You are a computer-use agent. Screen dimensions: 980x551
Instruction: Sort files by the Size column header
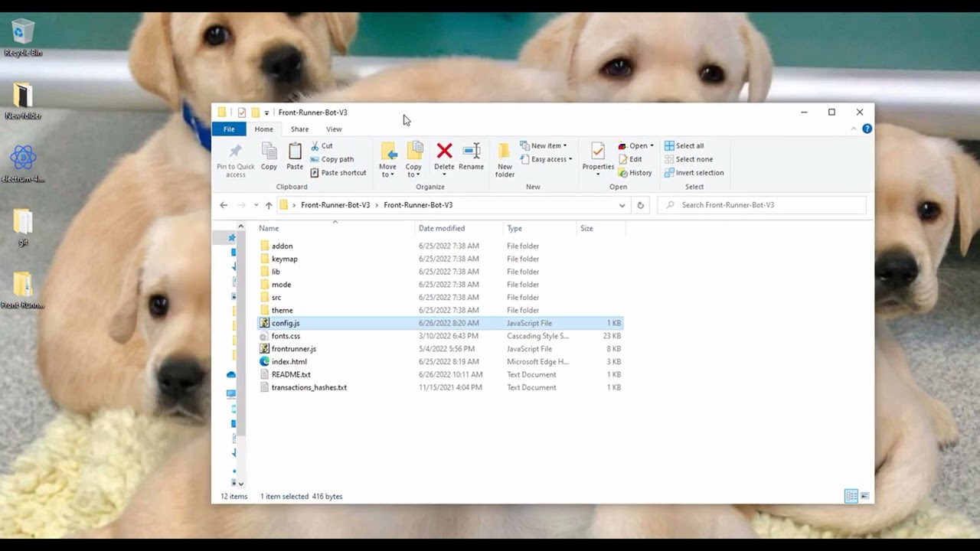pyautogui.click(x=601, y=228)
